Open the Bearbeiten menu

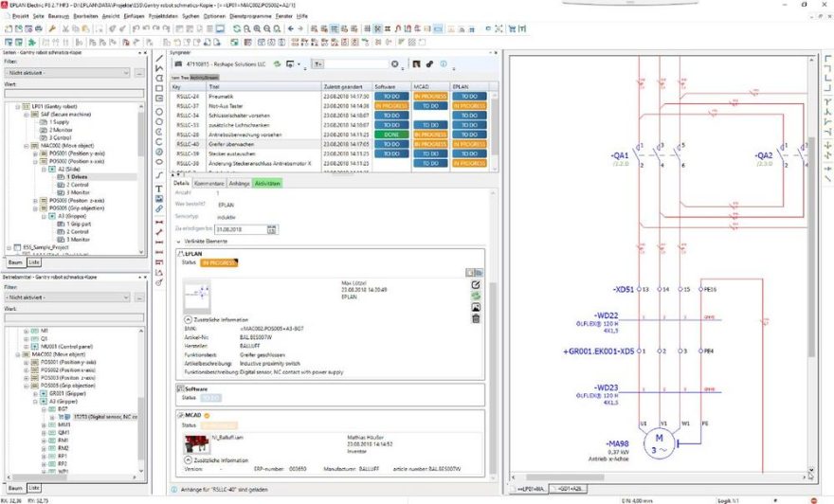click(x=85, y=16)
